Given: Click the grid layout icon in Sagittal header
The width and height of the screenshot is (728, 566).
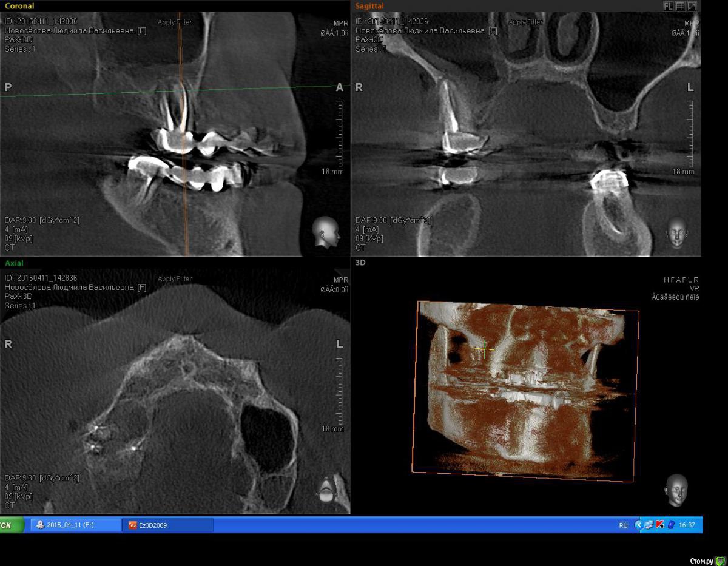Looking at the screenshot, I should (x=680, y=6).
